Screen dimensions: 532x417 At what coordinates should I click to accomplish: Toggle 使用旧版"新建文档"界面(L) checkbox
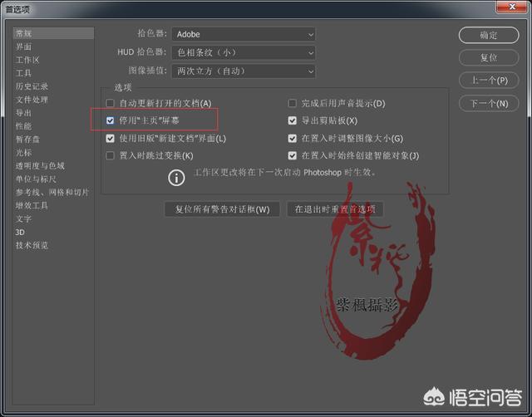[110, 138]
